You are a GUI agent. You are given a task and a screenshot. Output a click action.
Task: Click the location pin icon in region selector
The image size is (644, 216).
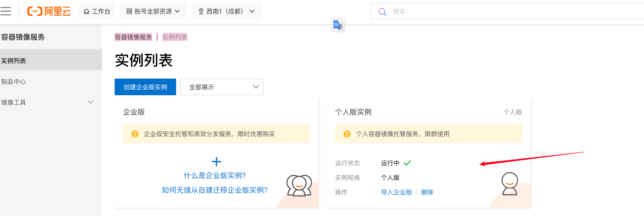(x=201, y=11)
